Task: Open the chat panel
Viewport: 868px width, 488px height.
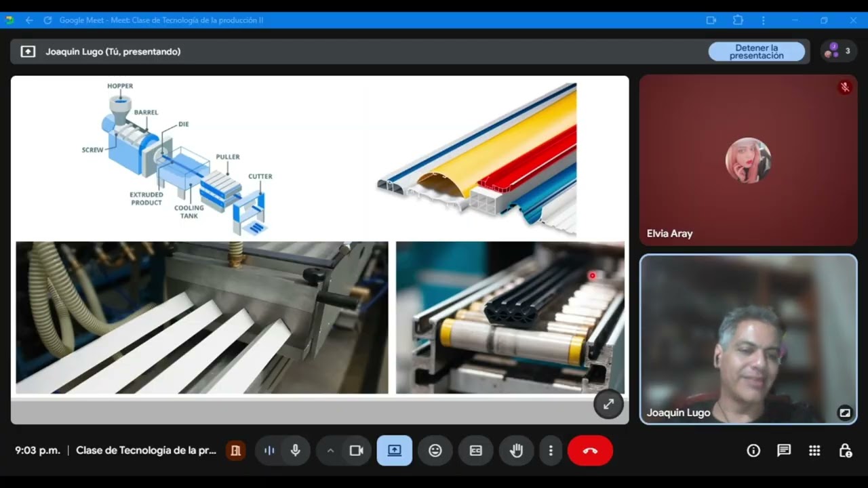Action: [784, 451]
